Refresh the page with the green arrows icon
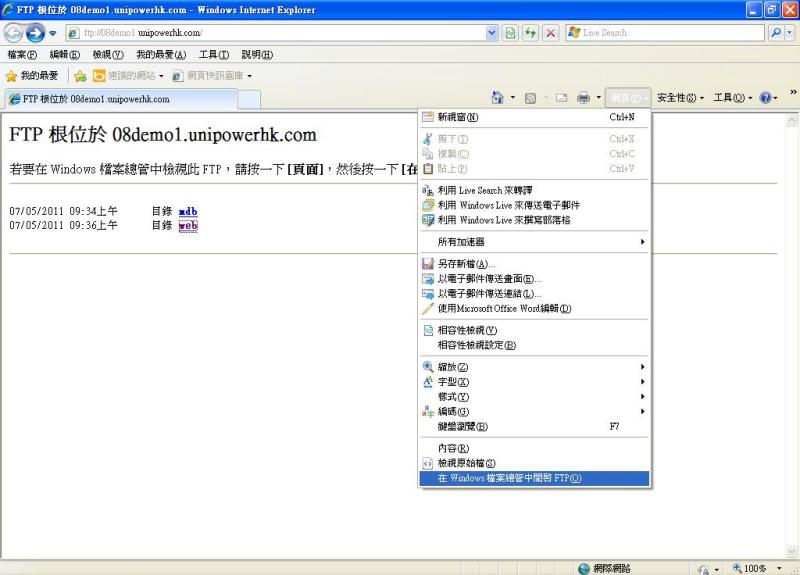The height and width of the screenshot is (575, 800). point(531,33)
